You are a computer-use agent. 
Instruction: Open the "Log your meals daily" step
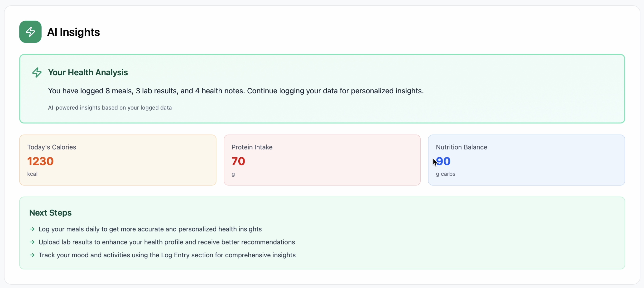click(x=150, y=229)
